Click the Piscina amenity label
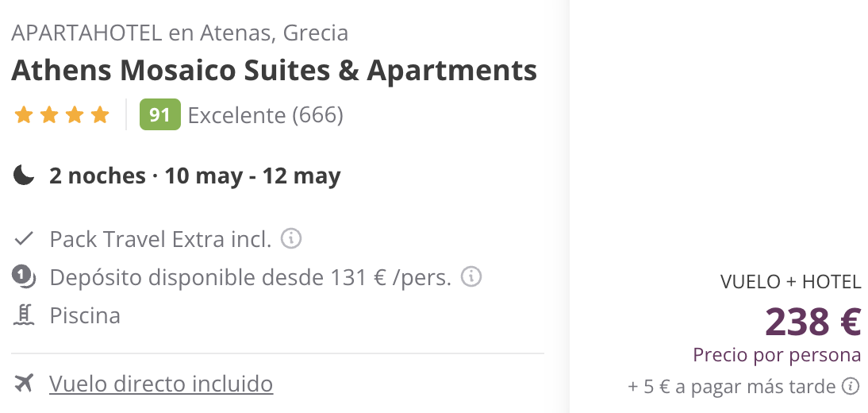Viewport: 868px width, 413px height. 85,316
